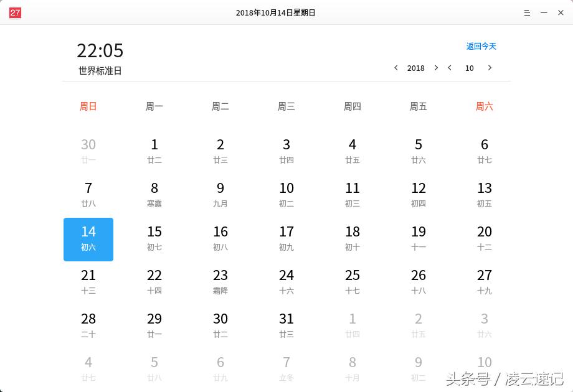
Task: Click the year label 2018
Action: 415,68
